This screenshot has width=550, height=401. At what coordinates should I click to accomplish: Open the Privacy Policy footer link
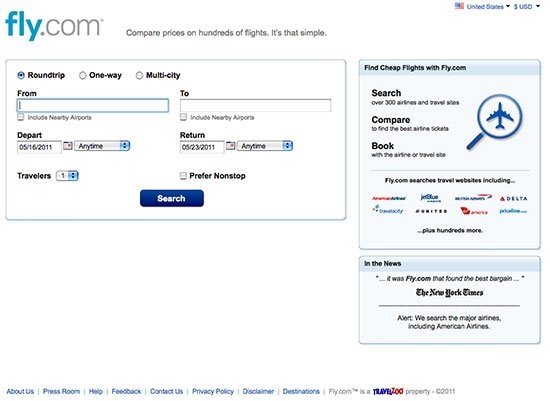tap(213, 391)
